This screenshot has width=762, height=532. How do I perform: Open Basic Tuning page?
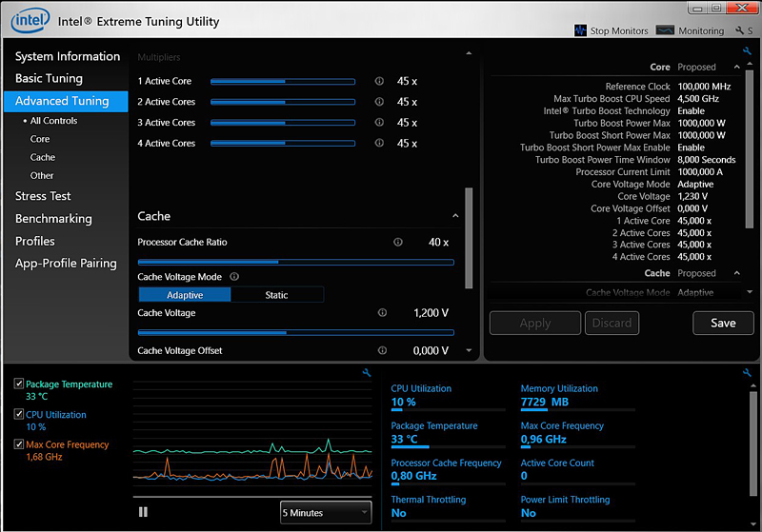coord(49,78)
